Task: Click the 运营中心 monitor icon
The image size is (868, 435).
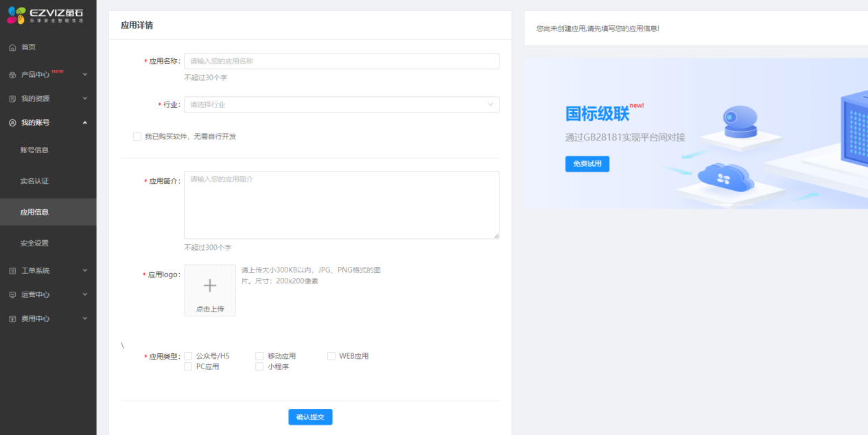Action: tap(12, 295)
